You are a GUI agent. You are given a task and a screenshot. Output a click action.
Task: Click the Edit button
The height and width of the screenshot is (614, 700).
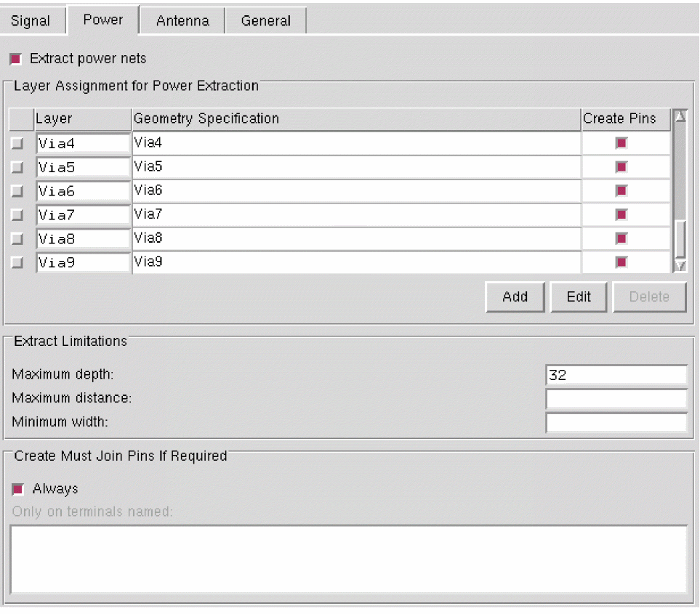click(x=579, y=296)
